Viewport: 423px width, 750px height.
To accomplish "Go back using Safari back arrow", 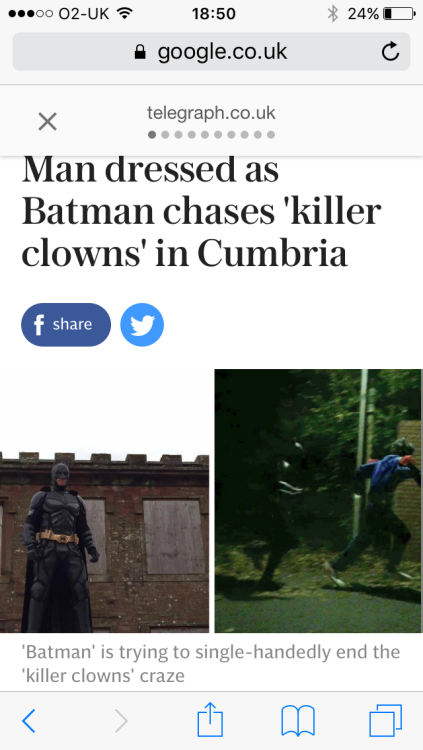I will point(29,721).
